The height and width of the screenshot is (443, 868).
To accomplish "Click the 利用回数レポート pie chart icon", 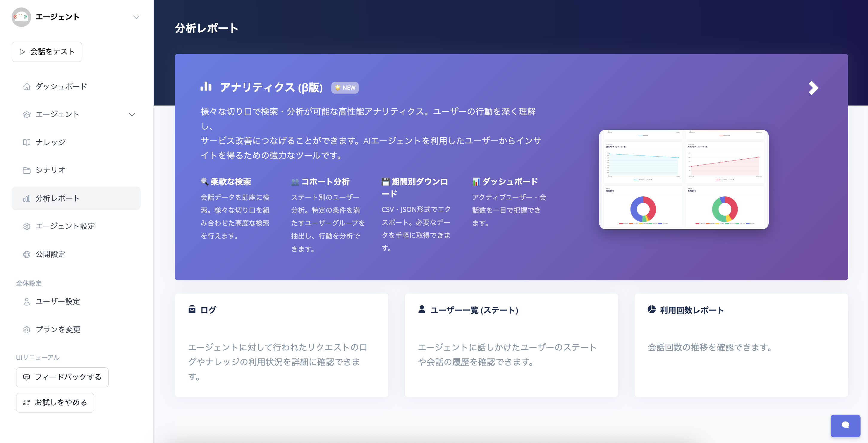I will 651,309.
